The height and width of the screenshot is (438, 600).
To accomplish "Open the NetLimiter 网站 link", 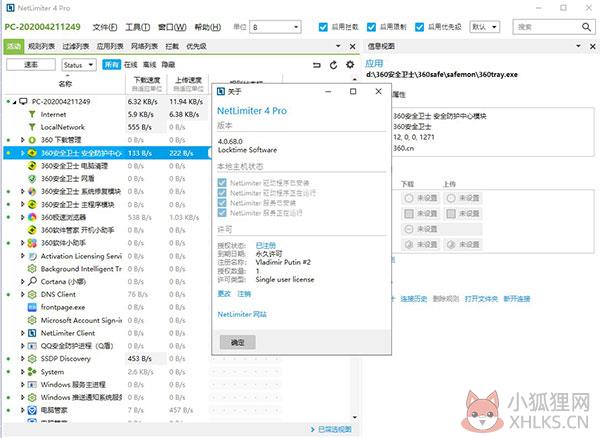I will pos(242,314).
